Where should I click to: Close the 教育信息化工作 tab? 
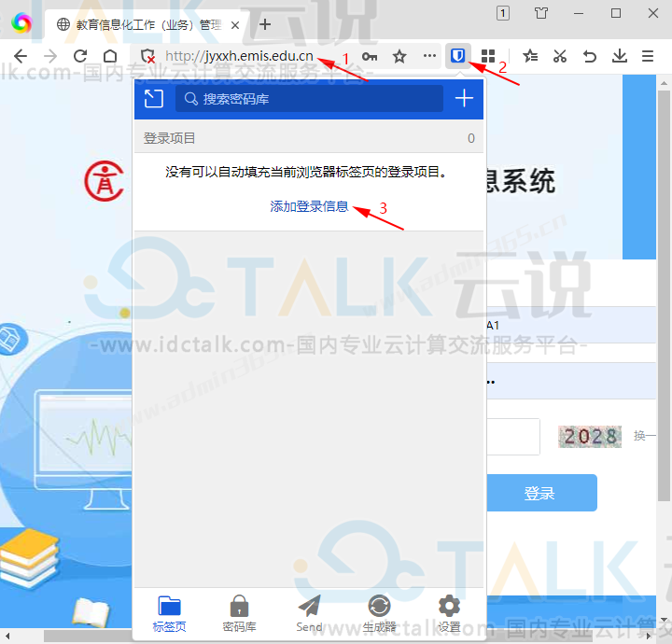click(x=235, y=25)
